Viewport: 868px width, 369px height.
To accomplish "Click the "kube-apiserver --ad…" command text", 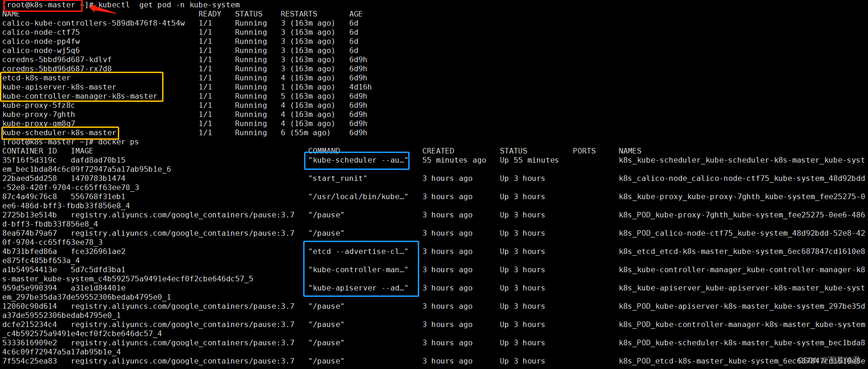I will coord(358,288).
